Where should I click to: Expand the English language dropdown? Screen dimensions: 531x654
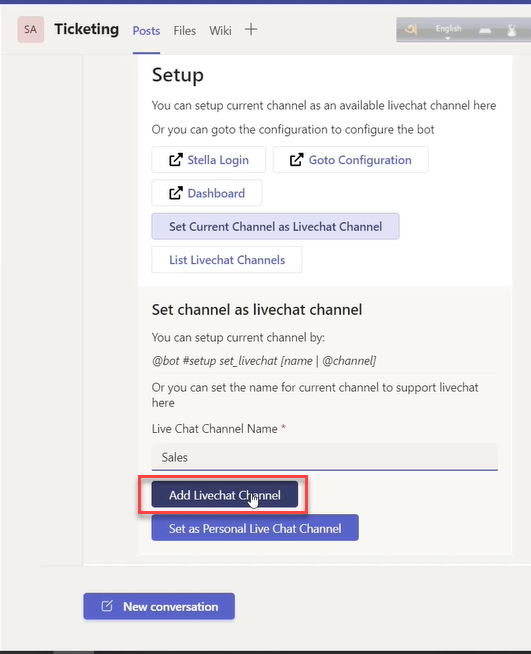coord(448,30)
